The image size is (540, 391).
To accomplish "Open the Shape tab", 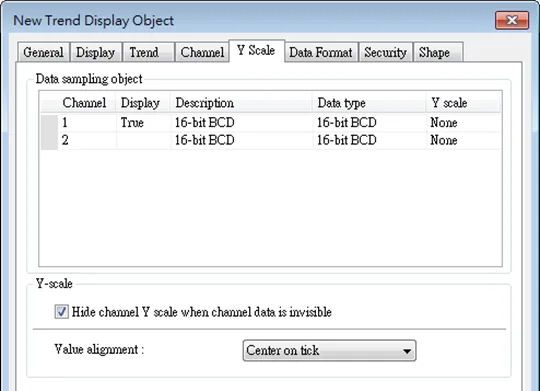I will tap(438, 52).
